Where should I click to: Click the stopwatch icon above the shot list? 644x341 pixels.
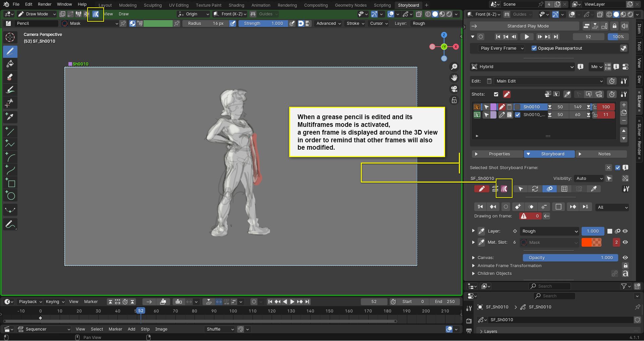(x=612, y=94)
